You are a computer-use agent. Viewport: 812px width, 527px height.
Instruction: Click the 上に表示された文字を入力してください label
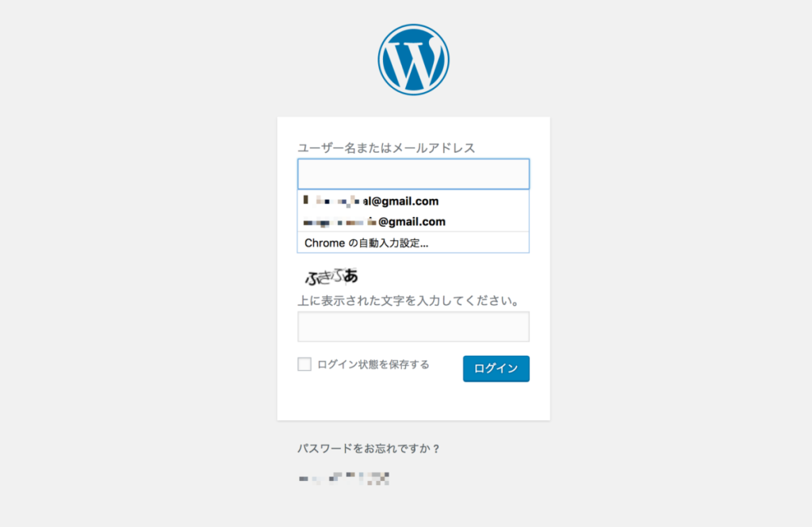(x=408, y=301)
